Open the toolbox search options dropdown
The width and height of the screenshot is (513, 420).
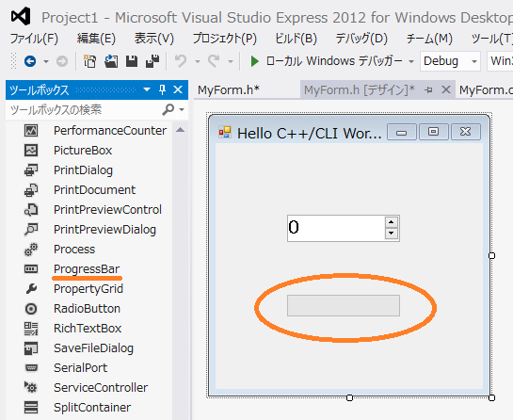click(x=182, y=109)
